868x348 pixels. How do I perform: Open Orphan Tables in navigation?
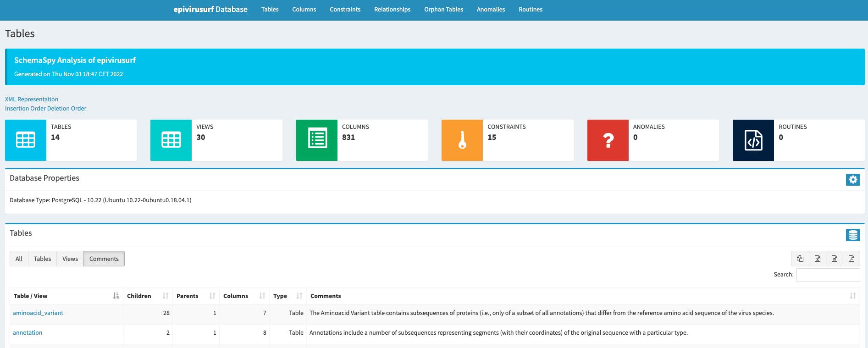click(x=443, y=9)
